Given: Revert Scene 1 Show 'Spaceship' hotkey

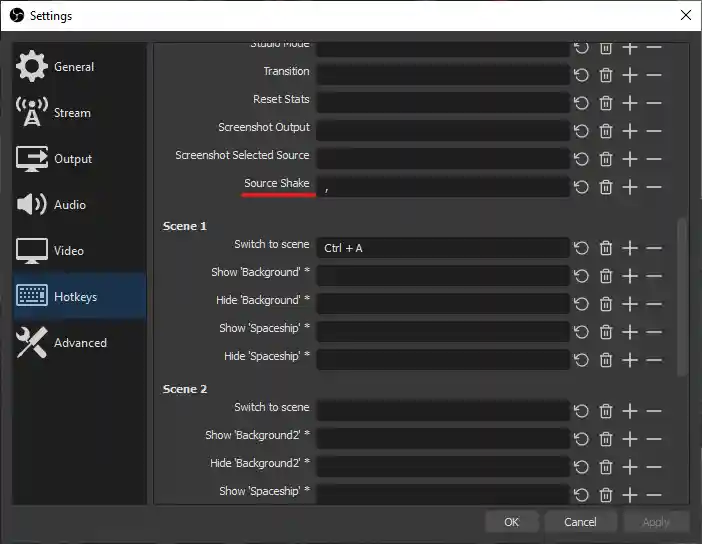Looking at the screenshot, I should coord(581,332).
